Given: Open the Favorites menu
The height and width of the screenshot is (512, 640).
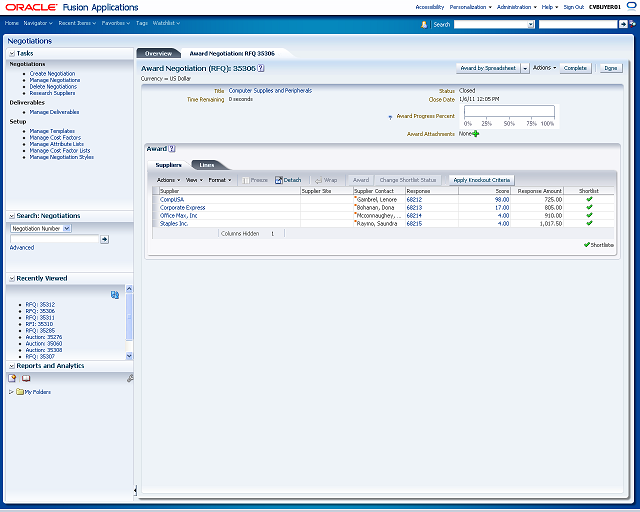Looking at the screenshot, I should [x=116, y=23].
